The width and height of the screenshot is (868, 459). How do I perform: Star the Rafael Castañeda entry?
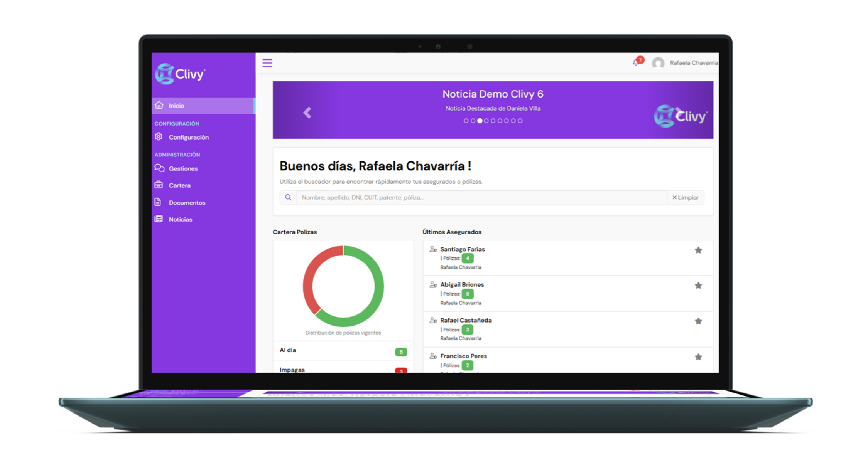point(698,321)
